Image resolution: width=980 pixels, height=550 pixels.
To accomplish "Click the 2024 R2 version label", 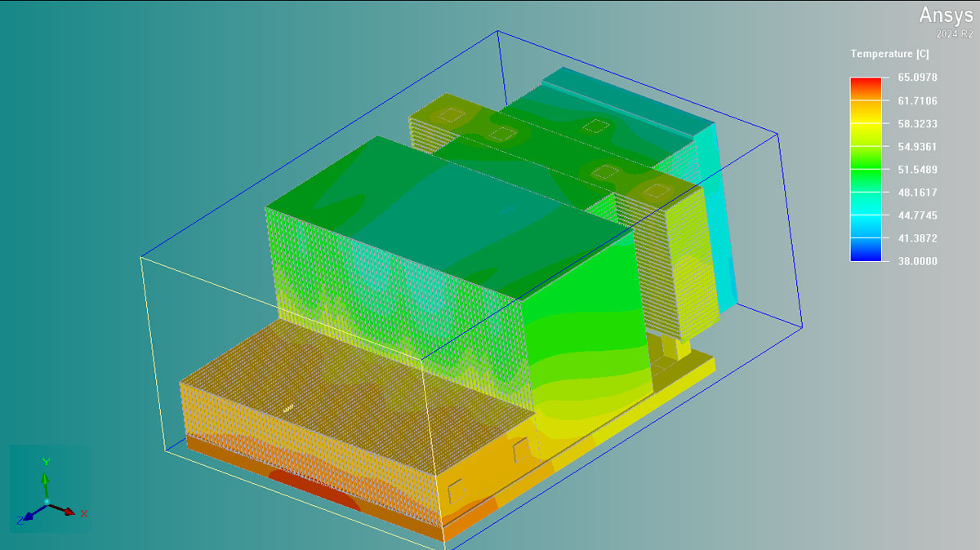I will click(x=955, y=34).
